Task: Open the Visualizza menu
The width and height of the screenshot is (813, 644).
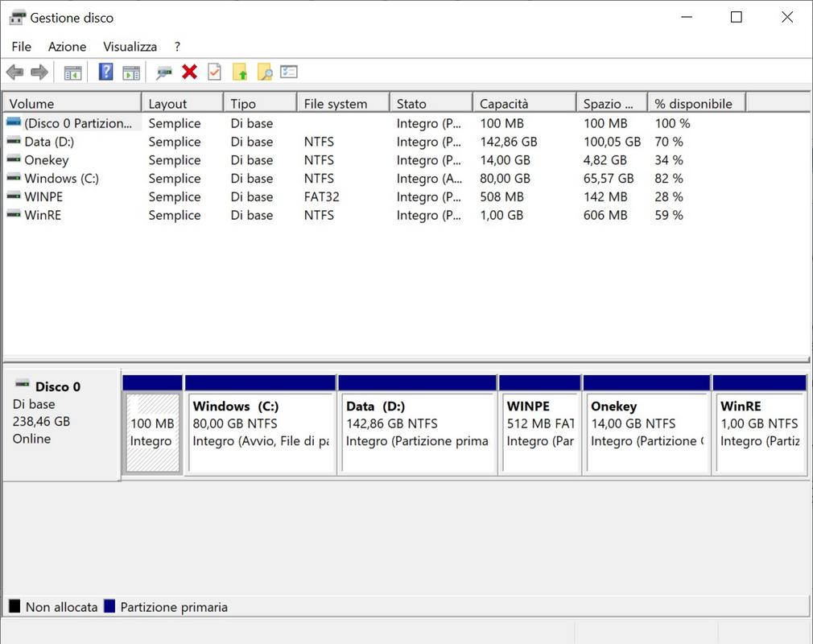Action: [130, 47]
